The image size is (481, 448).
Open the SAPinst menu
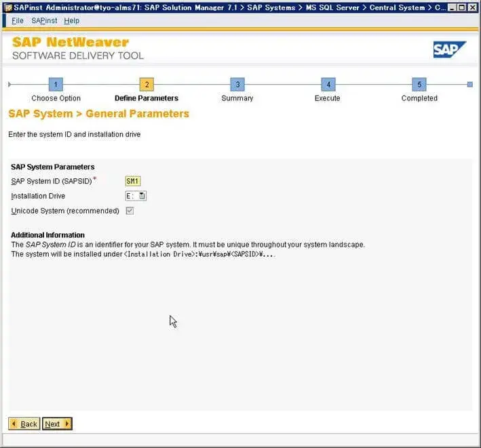pos(44,20)
